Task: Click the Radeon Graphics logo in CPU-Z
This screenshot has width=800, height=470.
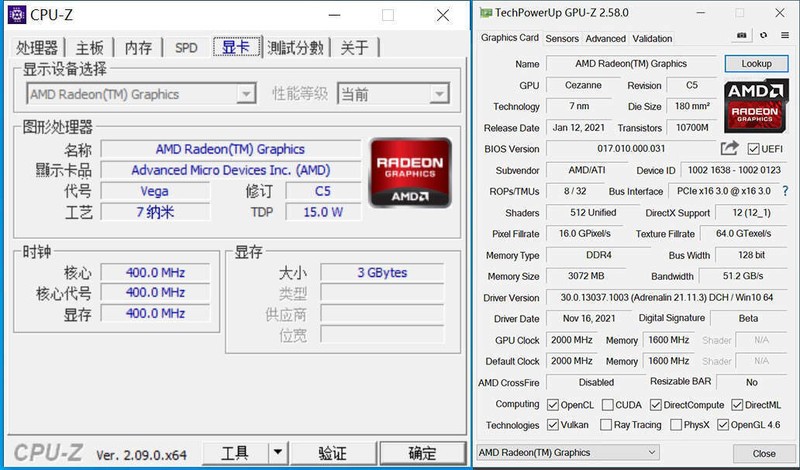Action: [x=410, y=172]
